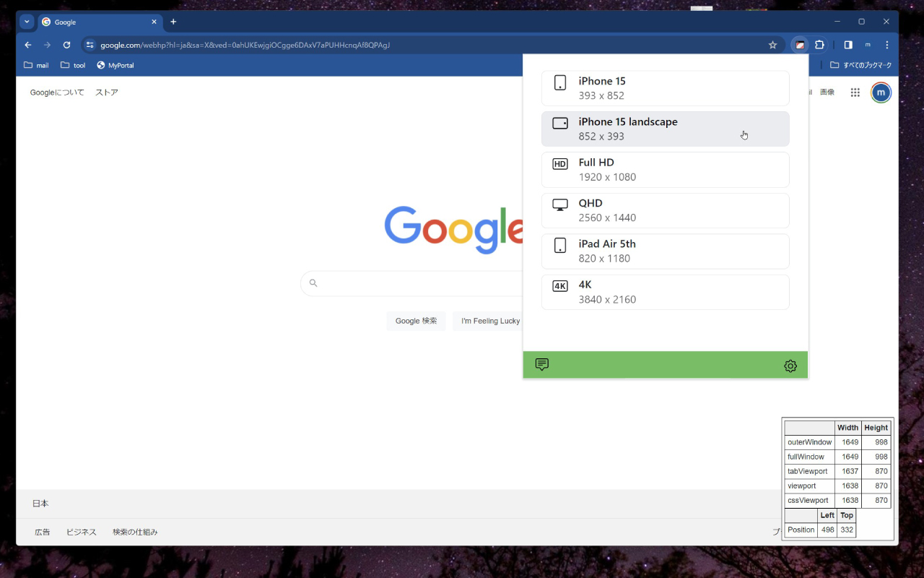This screenshot has width=924, height=578.
Task: Click the landscape phone icon for iPhone 15 landscape
Action: [560, 124]
